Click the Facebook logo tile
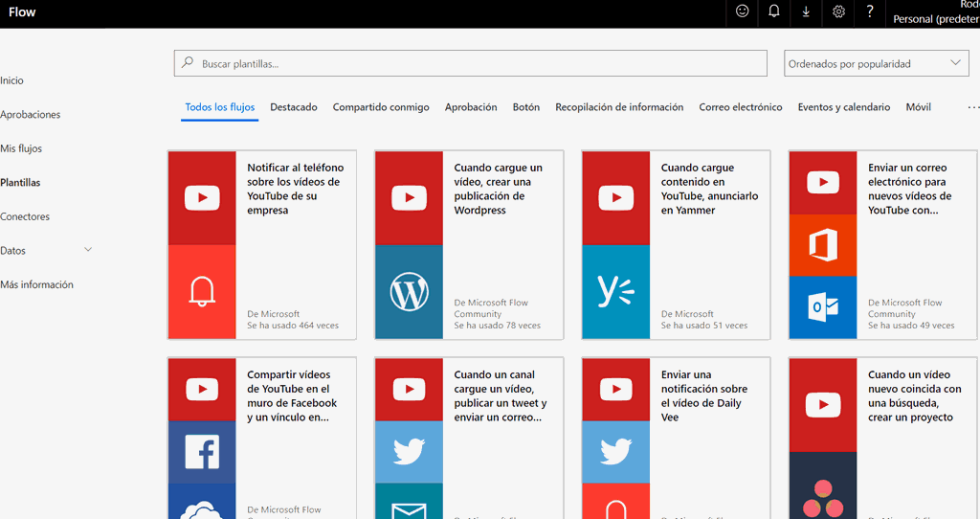Image resolution: width=980 pixels, height=519 pixels. click(x=202, y=452)
